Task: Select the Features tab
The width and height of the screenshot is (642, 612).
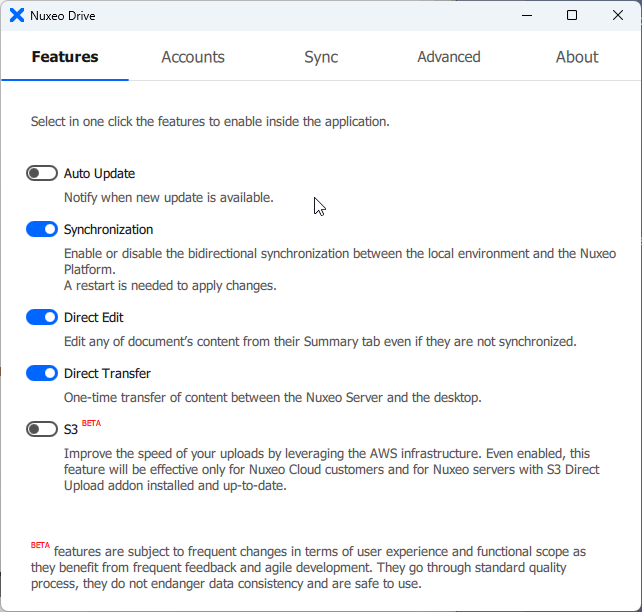Action: (65, 57)
